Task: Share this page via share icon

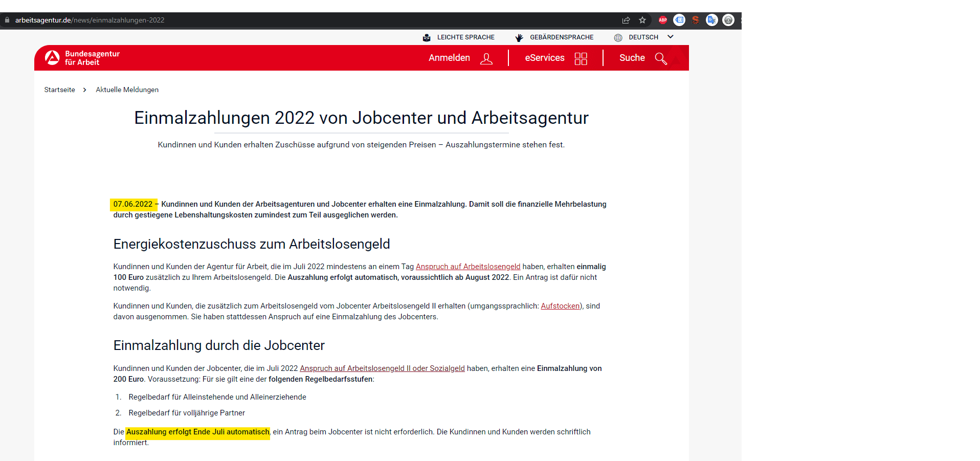Action: click(x=626, y=20)
